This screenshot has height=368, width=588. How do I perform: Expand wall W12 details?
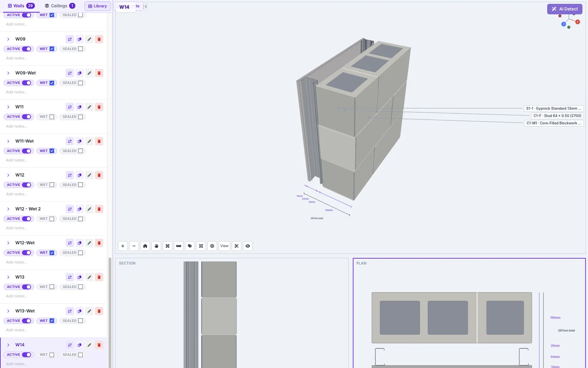click(8, 175)
